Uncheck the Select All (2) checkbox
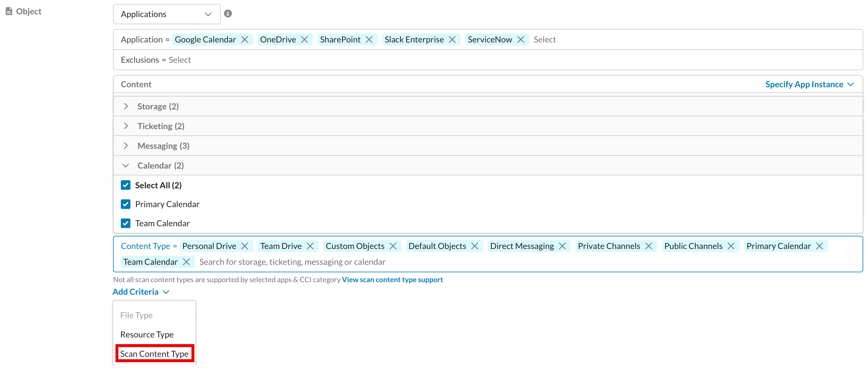868x373 pixels. (x=126, y=185)
